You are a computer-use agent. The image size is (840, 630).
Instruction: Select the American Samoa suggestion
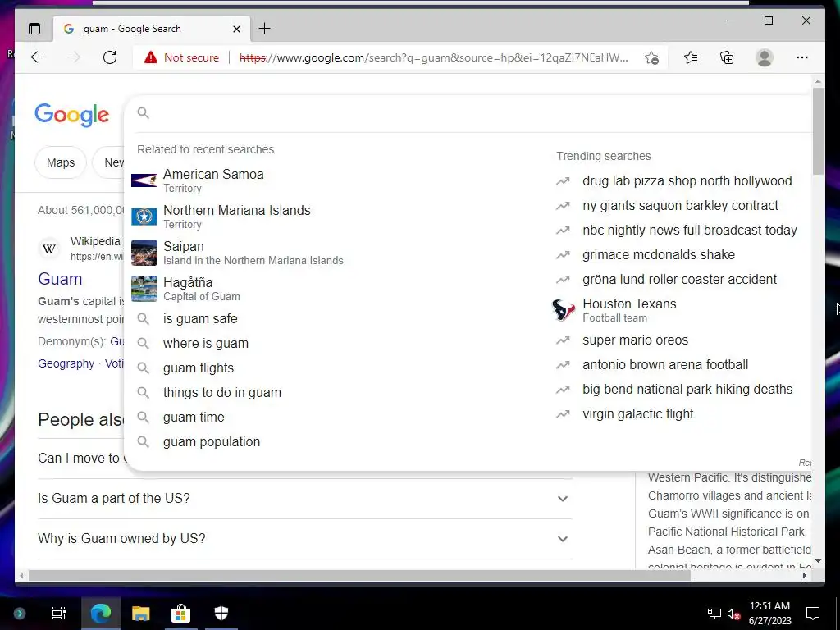click(213, 180)
